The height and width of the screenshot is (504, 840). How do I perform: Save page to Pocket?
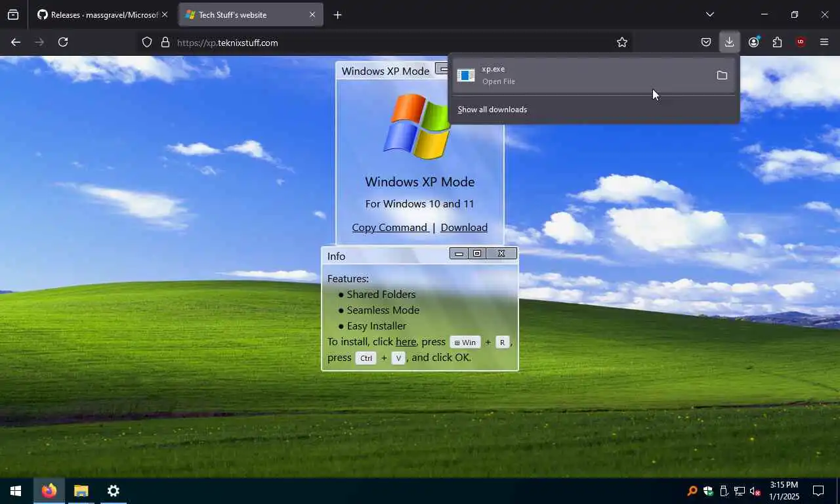click(x=706, y=42)
